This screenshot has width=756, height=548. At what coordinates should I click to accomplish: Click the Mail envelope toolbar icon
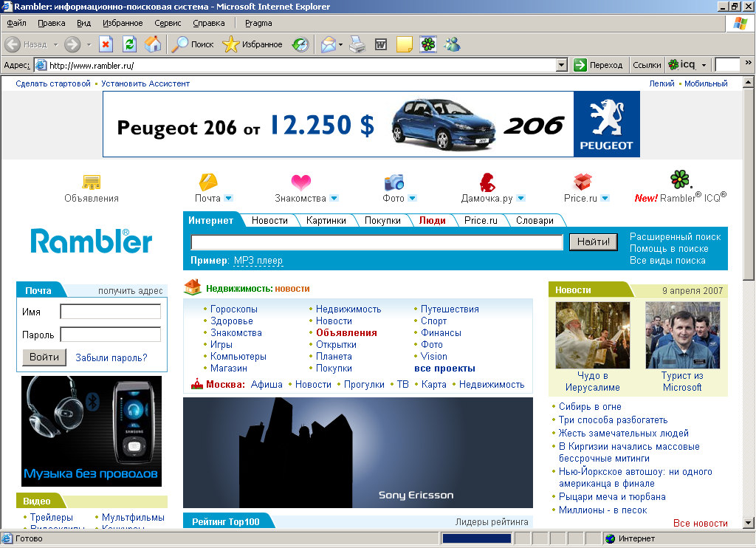[328, 44]
